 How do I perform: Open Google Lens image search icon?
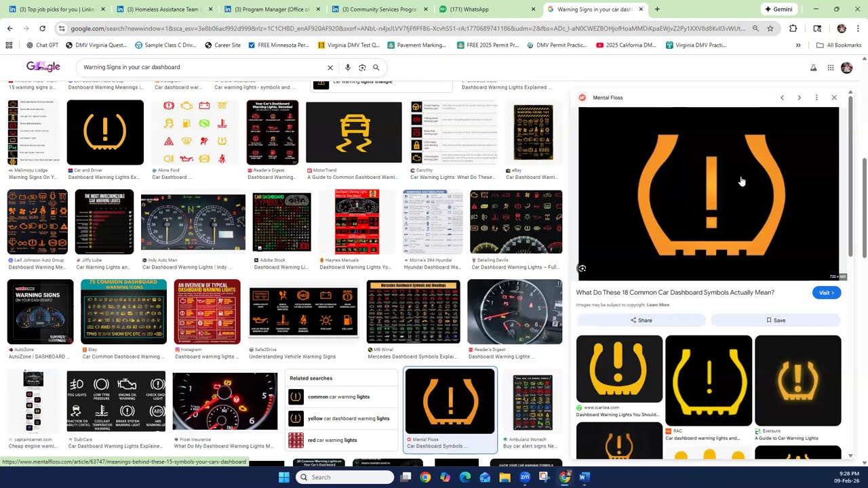pos(362,68)
